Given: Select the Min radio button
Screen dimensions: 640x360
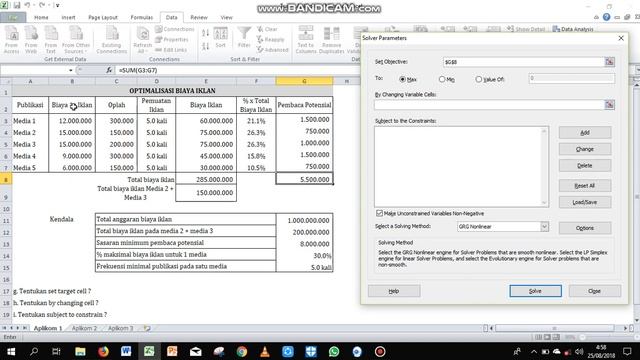Looking at the screenshot, I should pos(442,79).
